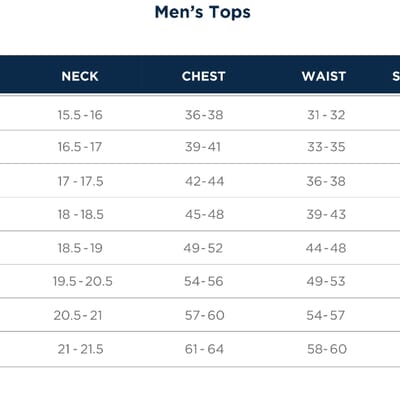Select the NECK column header

pos(80,76)
